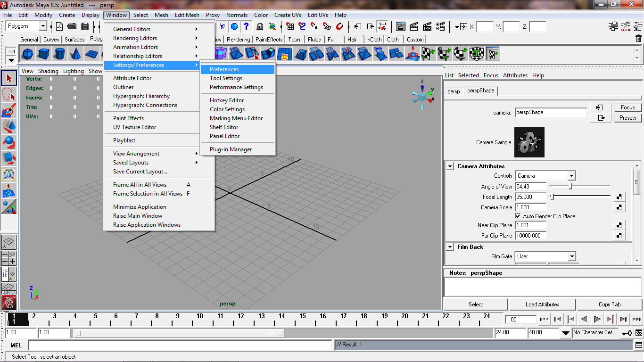Image resolution: width=644 pixels, height=362 pixels.
Task: Open the UV Texture Editor shelf icon
Action: pyautogui.click(x=493, y=54)
